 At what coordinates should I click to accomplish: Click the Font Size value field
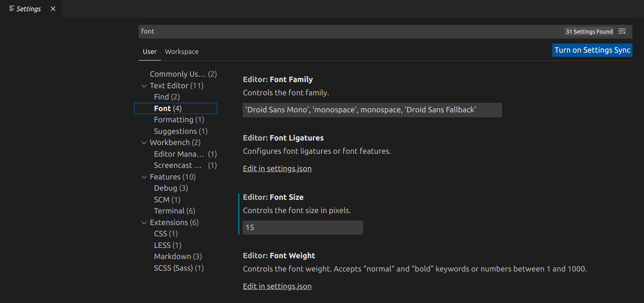pyautogui.click(x=302, y=227)
